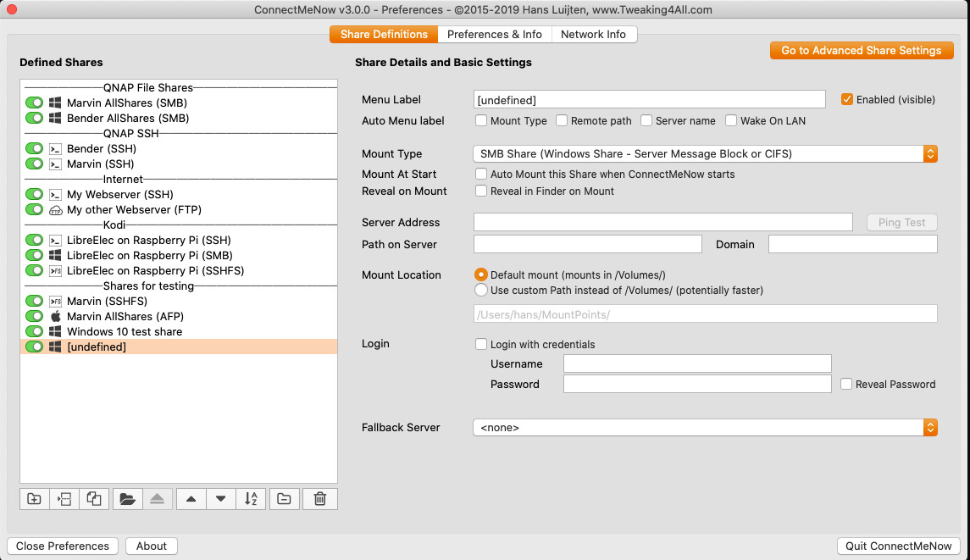This screenshot has width=970, height=560.
Task: Check the Mount Type auto label checkbox
Action: pyautogui.click(x=480, y=120)
